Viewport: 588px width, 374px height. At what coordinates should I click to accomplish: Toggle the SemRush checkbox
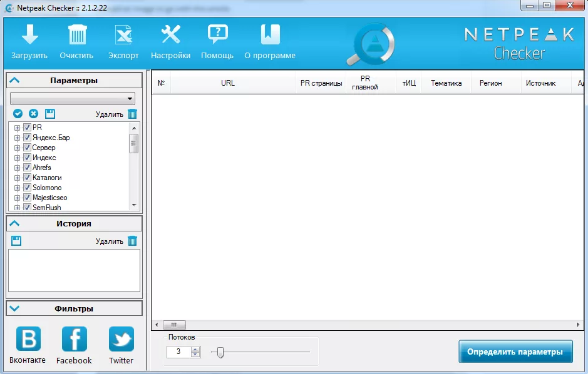(x=27, y=207)
